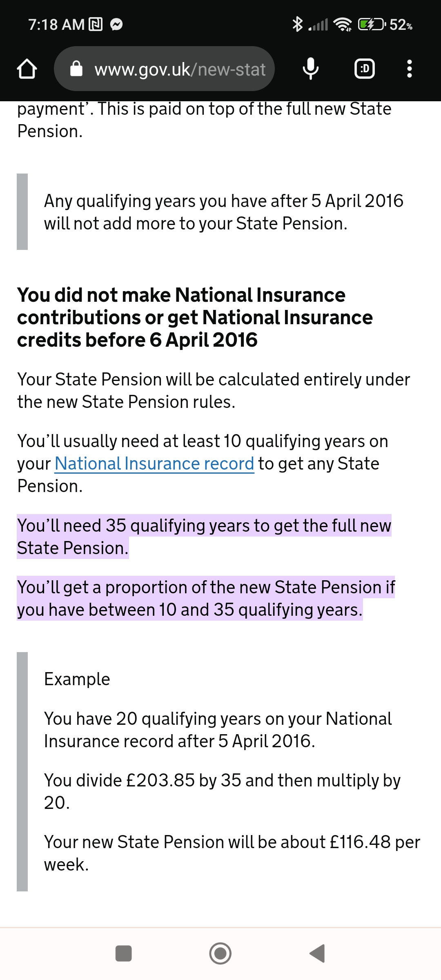This screenshot has height=980, width=441.
Task: Tap the gov.uk address bar
Action: (180, 69)
